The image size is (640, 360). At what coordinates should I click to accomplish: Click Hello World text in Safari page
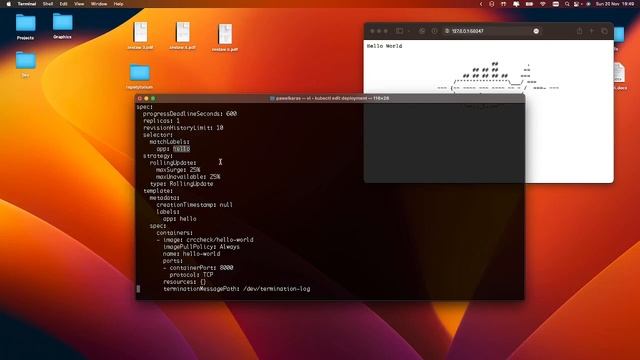point(384,46)
